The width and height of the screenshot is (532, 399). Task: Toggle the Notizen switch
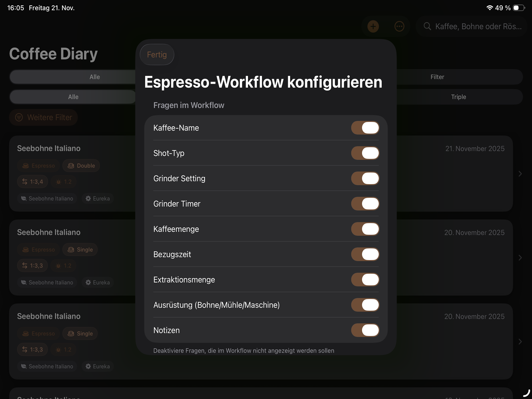pyautogui.click(x=365, y=330)
